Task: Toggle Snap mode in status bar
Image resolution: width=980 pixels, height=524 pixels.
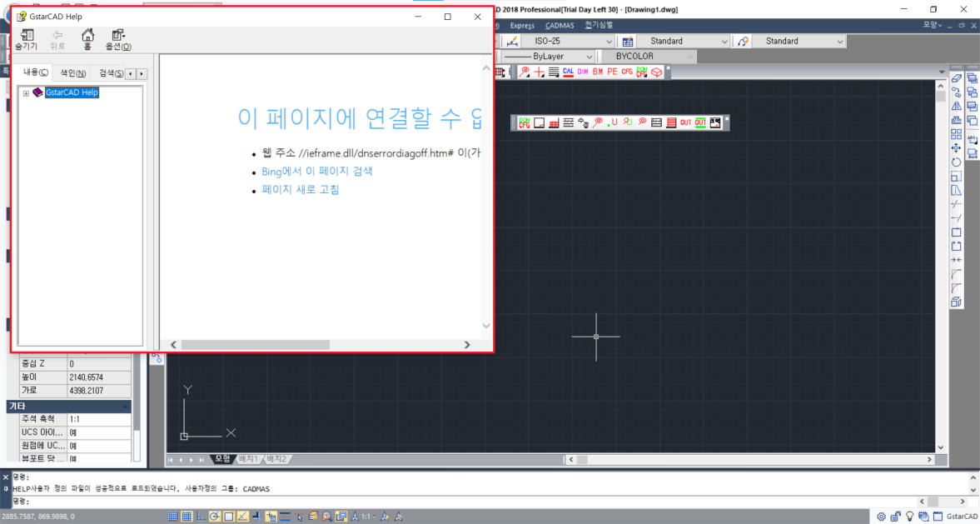Action: (173, 517)
